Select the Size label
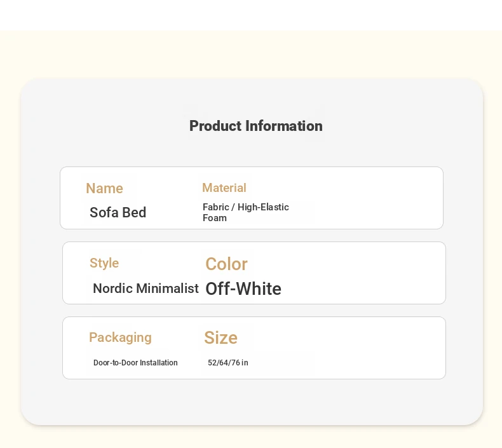 pos(221,337)
